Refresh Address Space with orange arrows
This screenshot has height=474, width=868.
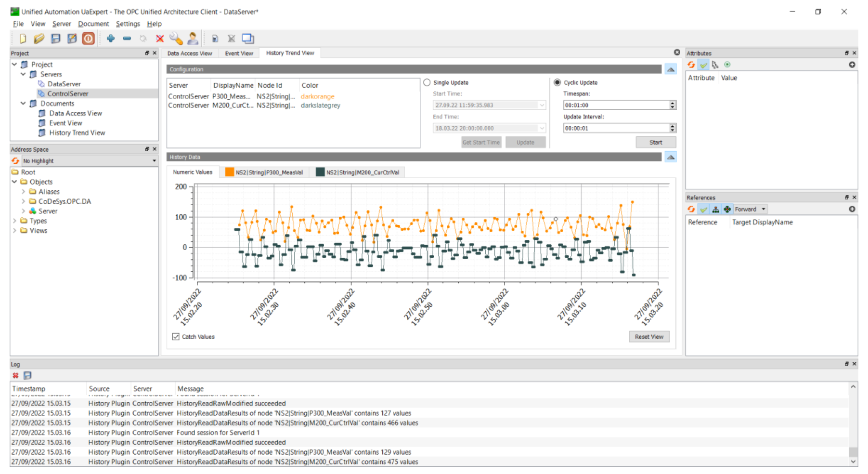click(15, 161)
